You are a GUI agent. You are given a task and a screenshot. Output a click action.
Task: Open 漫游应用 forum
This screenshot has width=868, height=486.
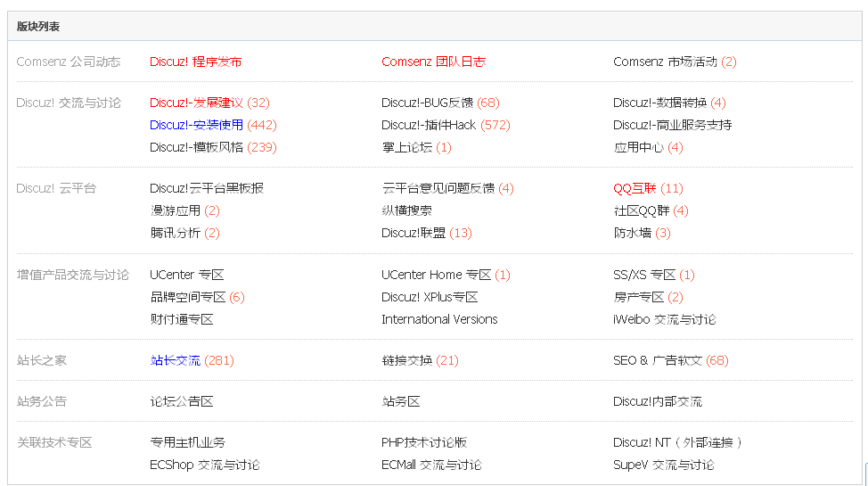coord(175,210)
